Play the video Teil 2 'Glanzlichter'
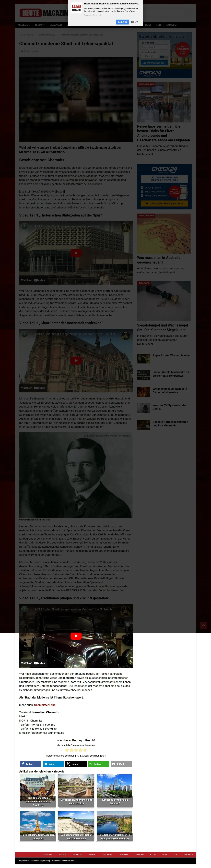Viewport: 211px width, 868px height. pyautogui.click(x=76, y=361)
